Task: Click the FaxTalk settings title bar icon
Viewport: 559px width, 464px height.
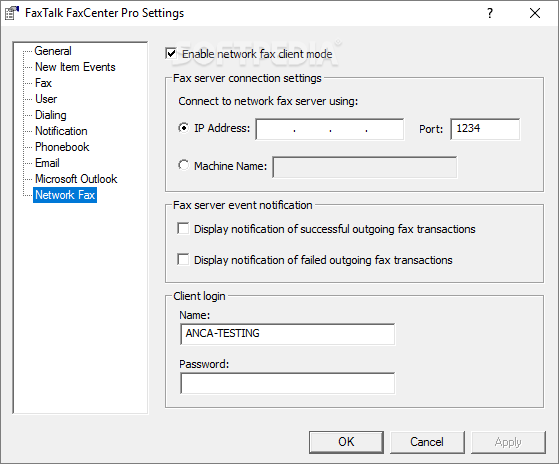Action: (11, 13)
